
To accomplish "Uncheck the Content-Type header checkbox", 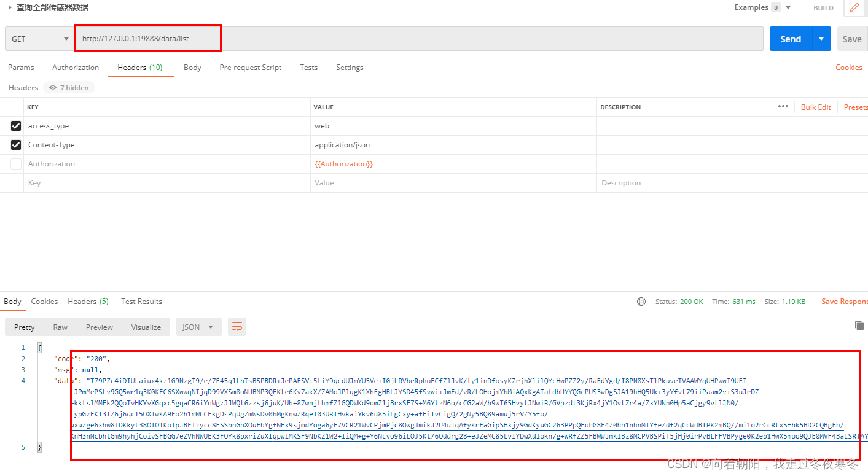I will coord(16,145).
